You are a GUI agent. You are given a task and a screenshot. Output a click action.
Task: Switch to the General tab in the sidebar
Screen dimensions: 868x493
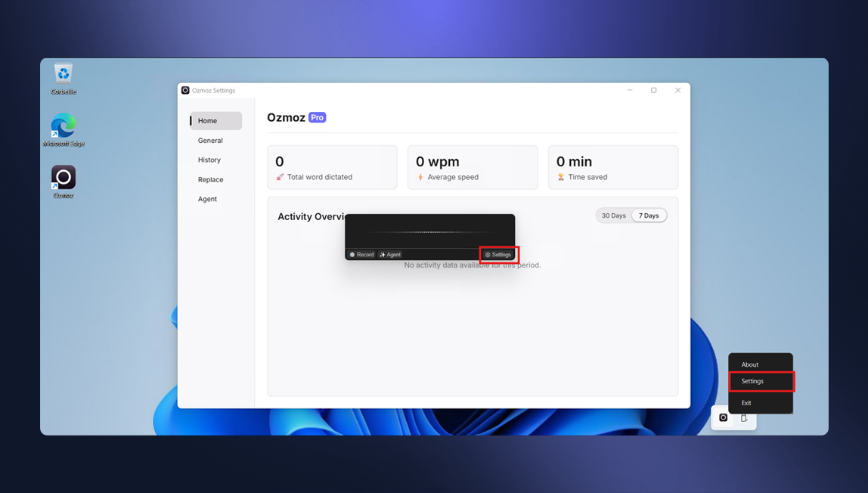pyautogui.click(x=210, y=140)
